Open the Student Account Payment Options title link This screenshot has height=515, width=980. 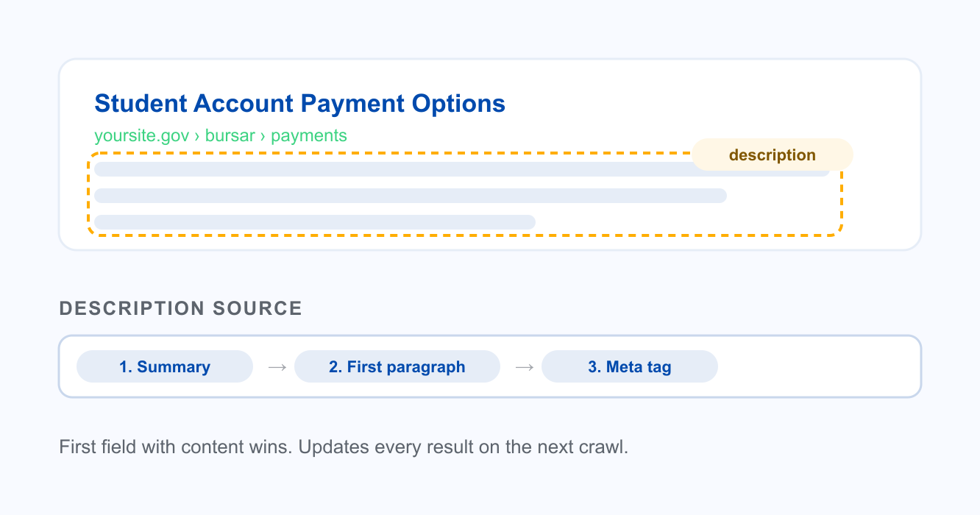(299, 104)
